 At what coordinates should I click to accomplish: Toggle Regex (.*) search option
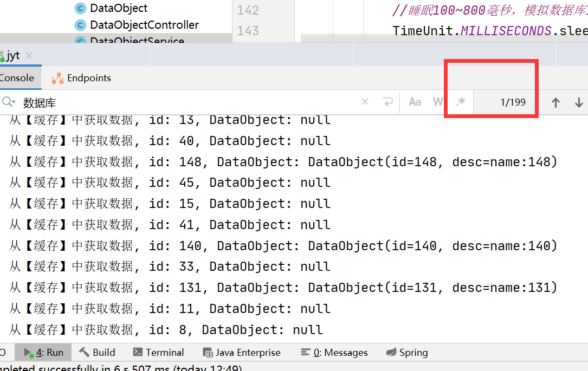pyautogui.click(x=461, y=102)
